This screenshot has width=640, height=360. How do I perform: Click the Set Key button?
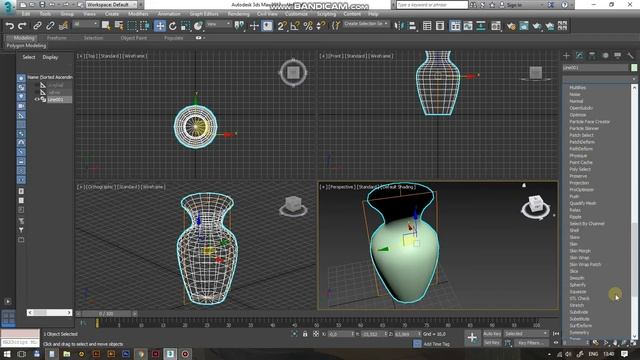pos(492,343)
